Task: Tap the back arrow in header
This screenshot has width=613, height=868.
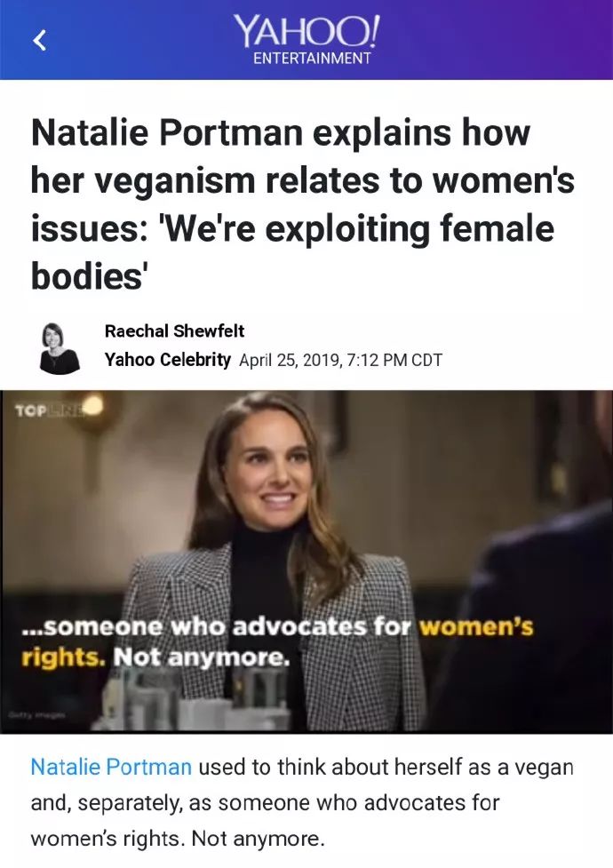Action: click(38, 41)
